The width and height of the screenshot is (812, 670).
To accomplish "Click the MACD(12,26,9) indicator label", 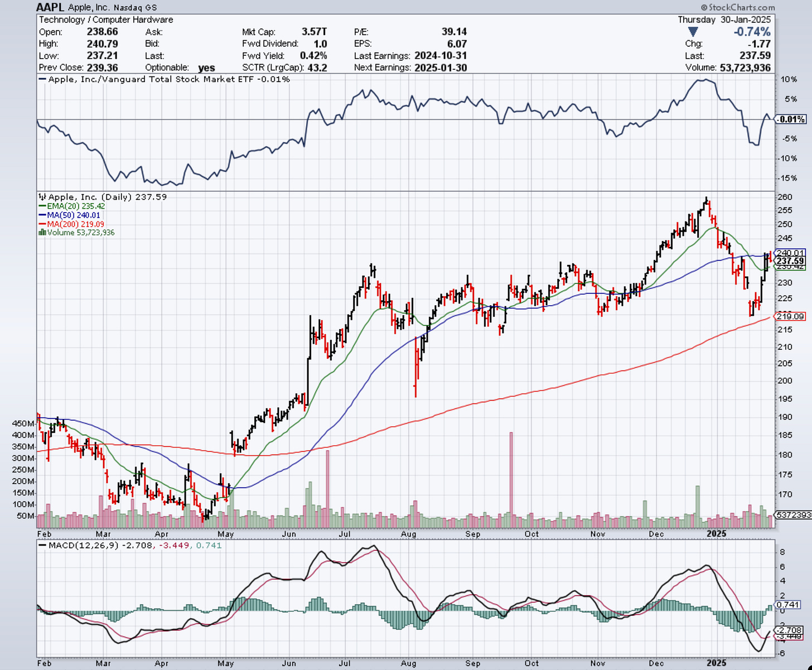I will (x=84, y=545).
